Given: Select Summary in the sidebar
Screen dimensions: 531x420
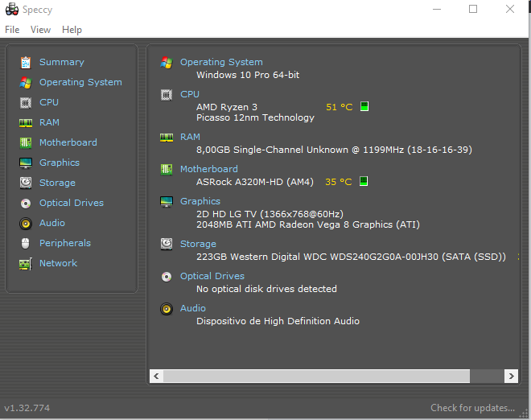Looking at the screenshot, I should point(62,62).
